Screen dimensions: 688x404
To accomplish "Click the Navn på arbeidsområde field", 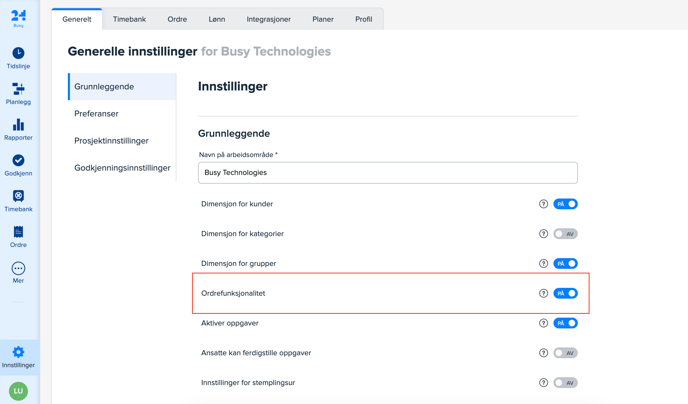I will (387, 173).
